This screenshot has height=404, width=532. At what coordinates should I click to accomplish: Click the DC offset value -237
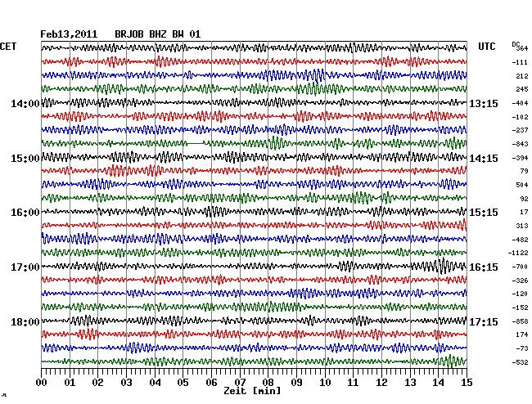tap(520, 130)
